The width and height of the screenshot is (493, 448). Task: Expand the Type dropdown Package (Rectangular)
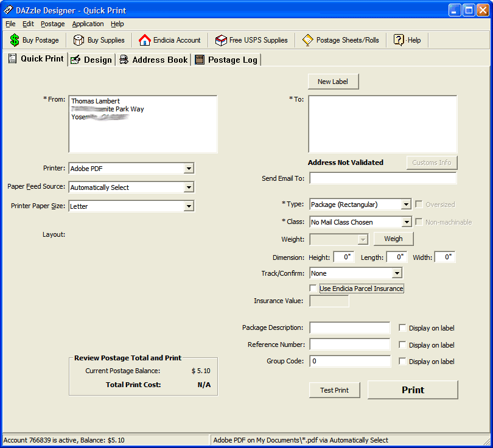pos(406,205)
